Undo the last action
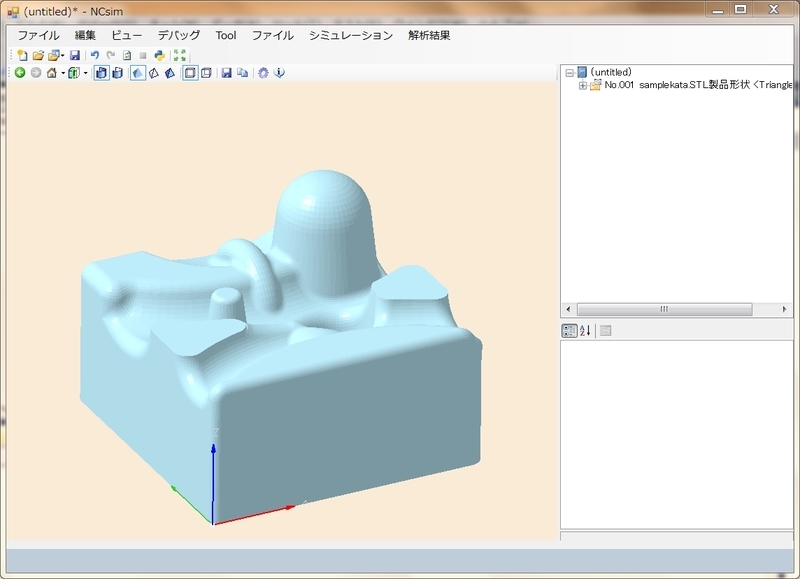The height and width of the screenshot is (579, 800). click(x=94, y=56)
